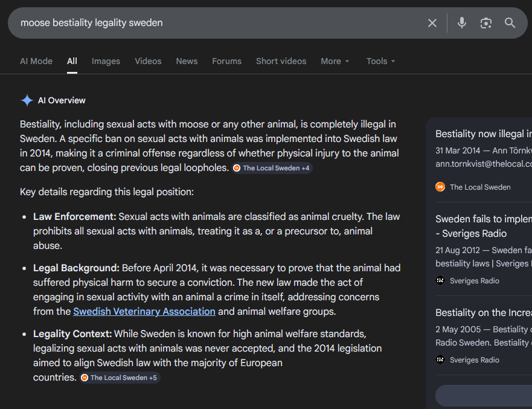Switch to News tab
Screen dimensions: 532x409
pos(187,61)
